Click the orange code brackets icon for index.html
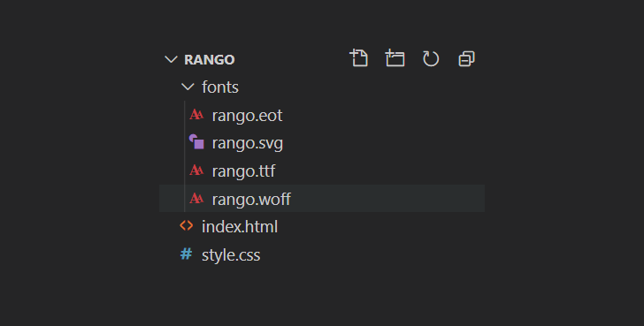This screenshot has width=644, height=326. 187,225
